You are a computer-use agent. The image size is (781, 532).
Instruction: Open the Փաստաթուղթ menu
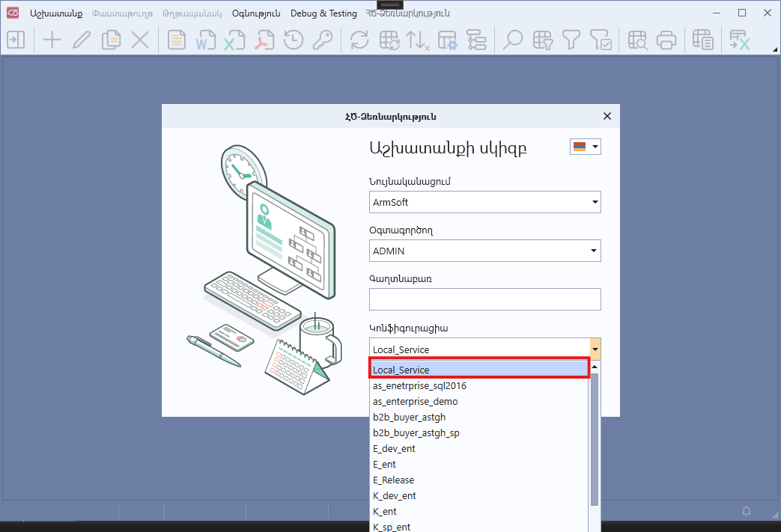click(x=123, y=13)
